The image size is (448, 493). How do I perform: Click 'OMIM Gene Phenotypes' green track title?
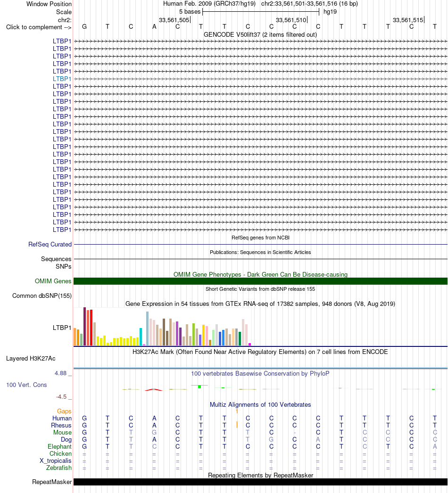pyautogui.click(x=260, y=274)
